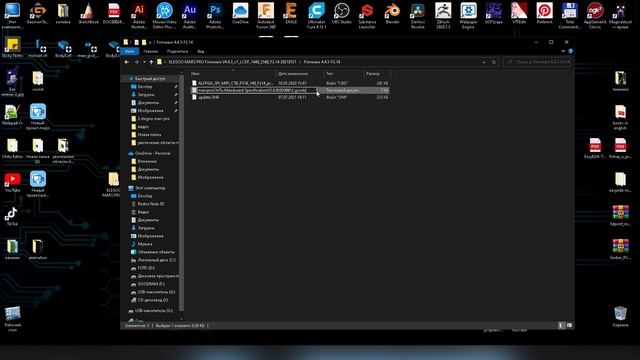Launch Notepad++ desktop shortcut

[12, 114]
